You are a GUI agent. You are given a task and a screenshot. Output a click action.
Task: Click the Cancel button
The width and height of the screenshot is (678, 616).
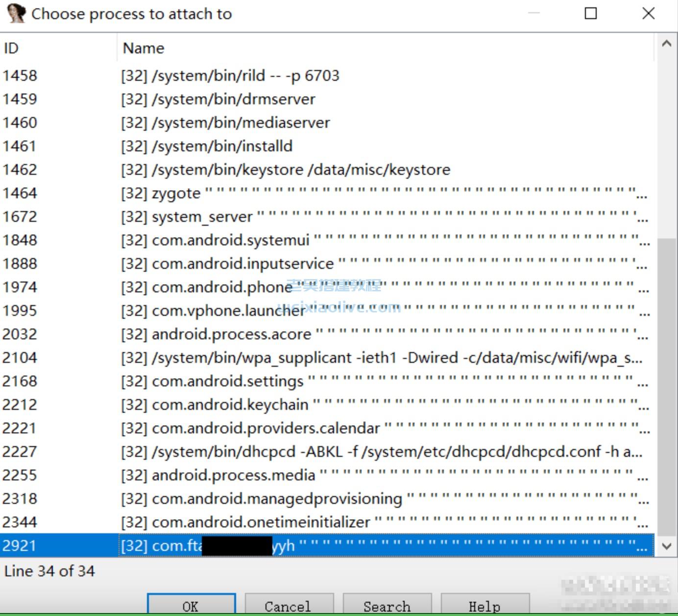[x=289, y=606]
